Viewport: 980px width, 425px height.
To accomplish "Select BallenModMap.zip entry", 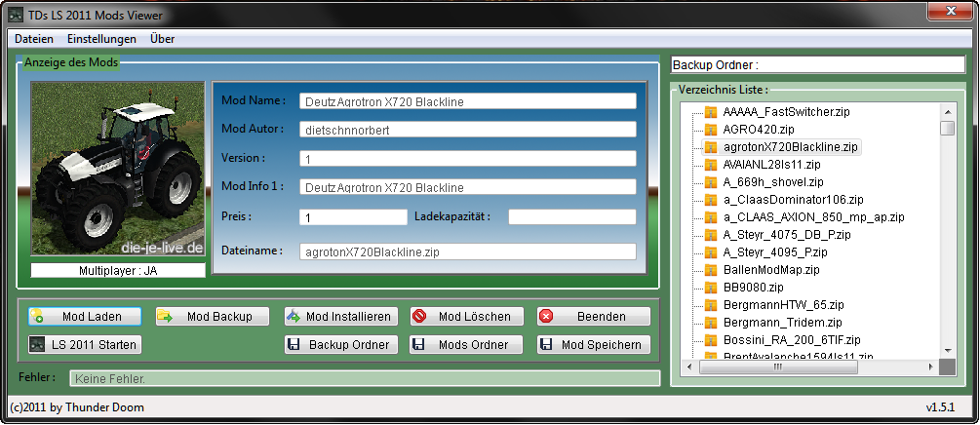I will tap(771, 270).
